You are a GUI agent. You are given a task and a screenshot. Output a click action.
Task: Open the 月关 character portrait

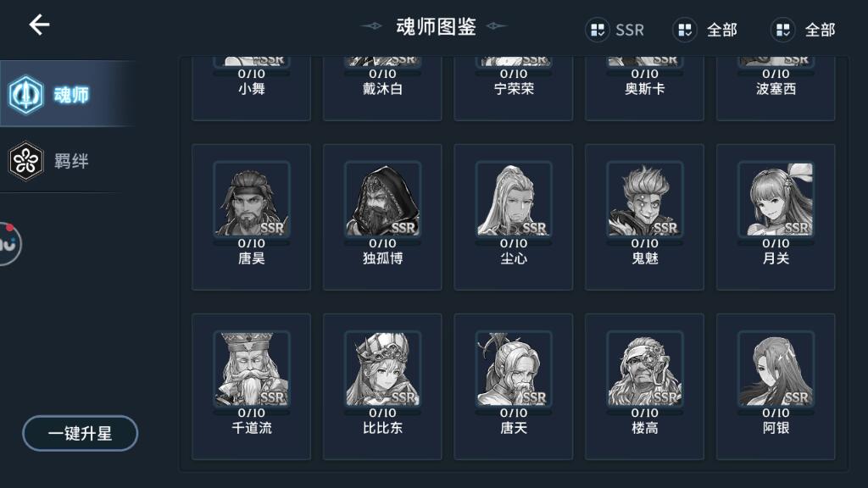776,199
